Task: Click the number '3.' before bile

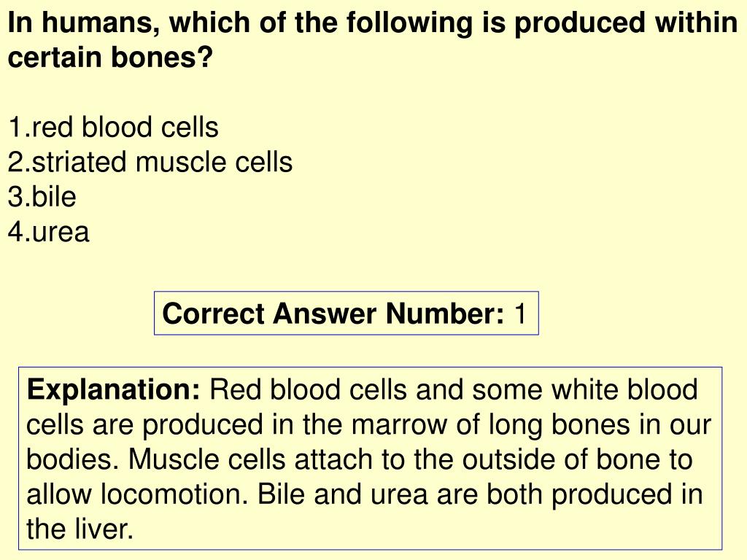Action: tap(19, 197)
